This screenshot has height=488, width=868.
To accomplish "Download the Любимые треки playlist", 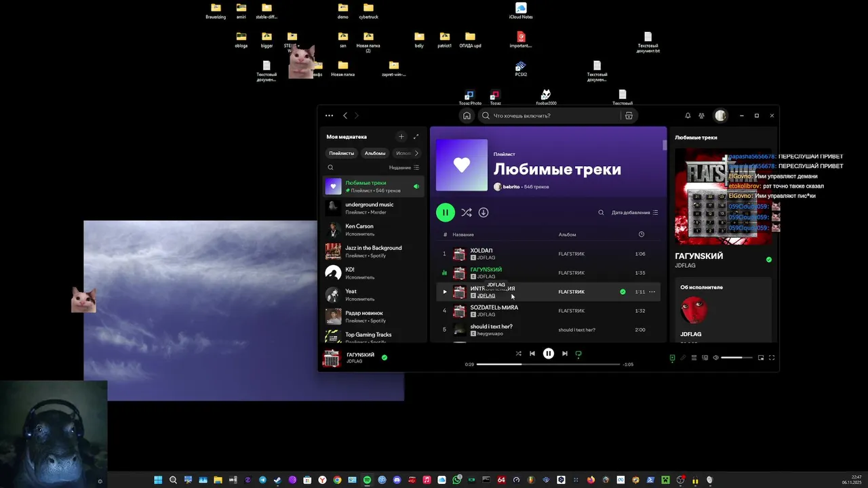I will (x=484, y=212).
